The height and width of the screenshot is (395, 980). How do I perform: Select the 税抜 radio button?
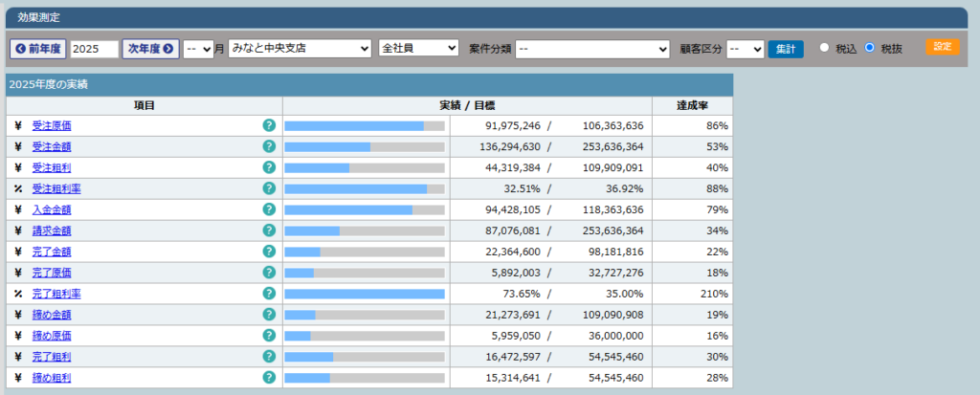pos(870,48)
